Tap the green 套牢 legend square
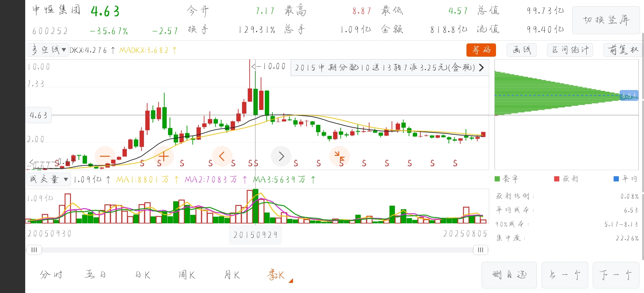The image size is (644, 293). click(497, 179)
